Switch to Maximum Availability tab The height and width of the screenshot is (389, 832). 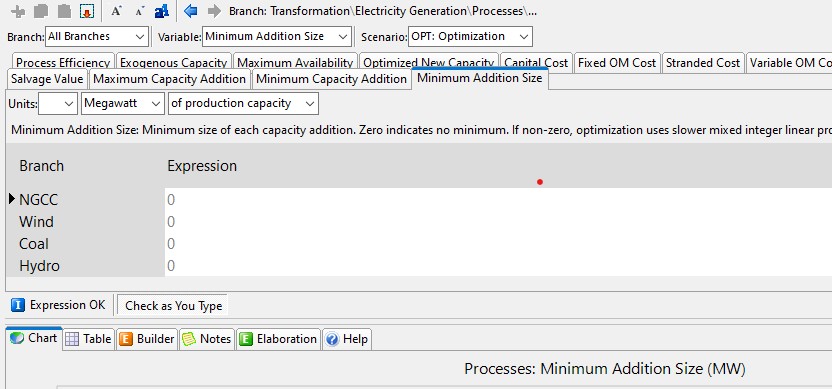point(296,63)
